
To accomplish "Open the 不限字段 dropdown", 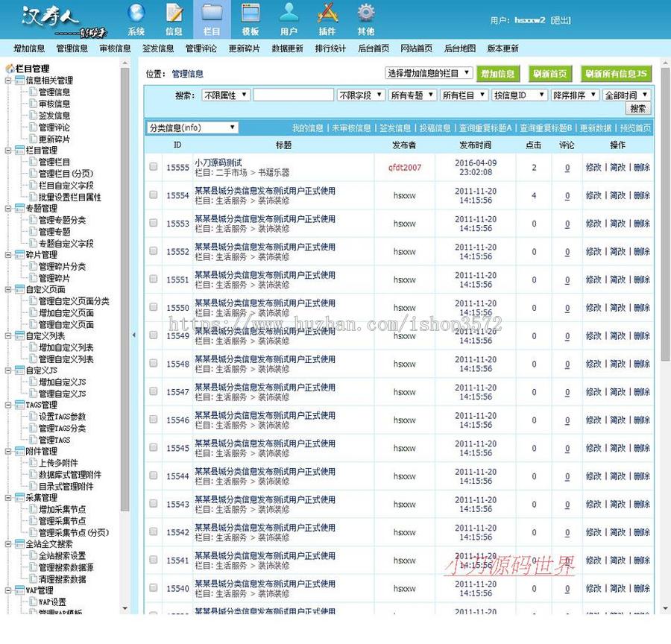I will (361, 95).
